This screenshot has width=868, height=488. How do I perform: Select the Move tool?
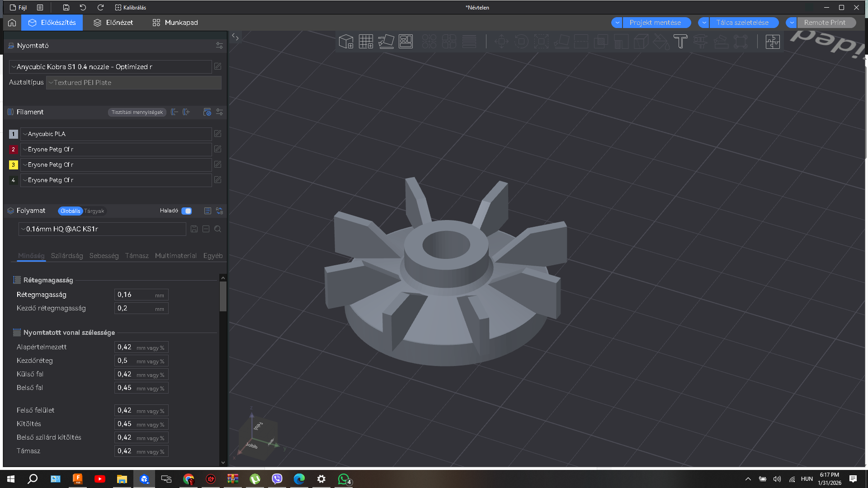point(501,42)
